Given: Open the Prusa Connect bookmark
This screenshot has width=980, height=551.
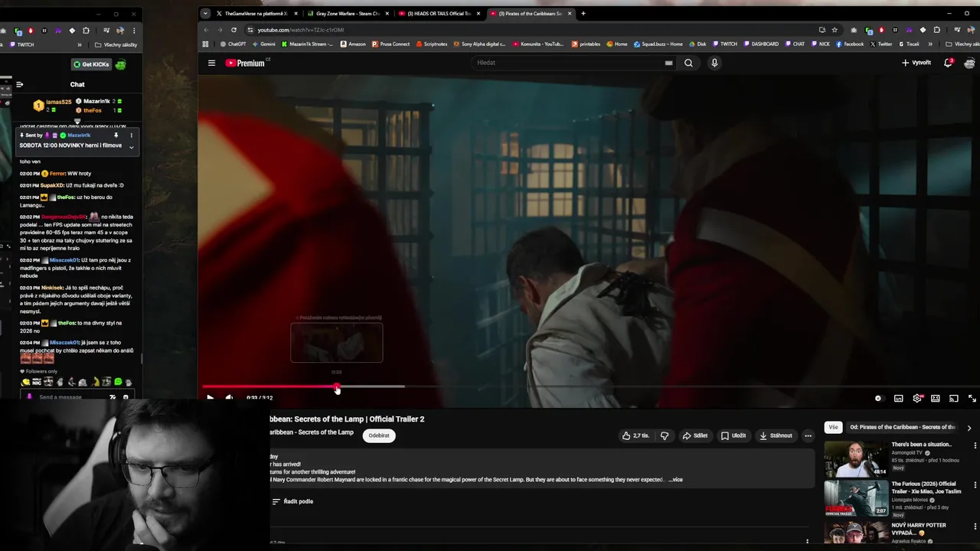Looking at the screenshot, I should 390,44.
